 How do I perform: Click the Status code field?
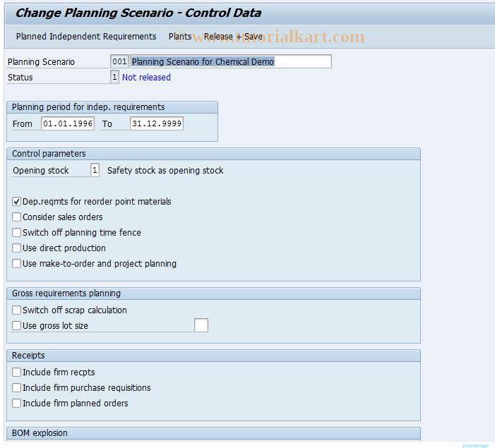point(114,77)
